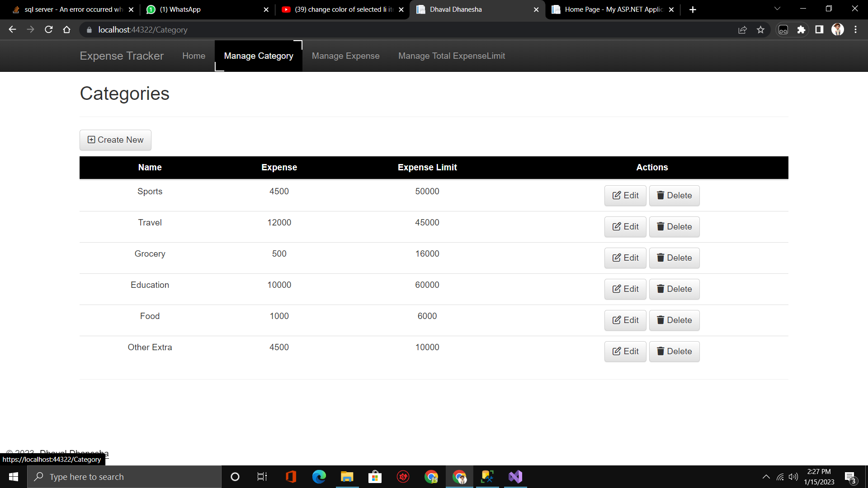The image size is (868, 488).
Task: Open the Manage Expense navigation item
Action: [345, 56]
